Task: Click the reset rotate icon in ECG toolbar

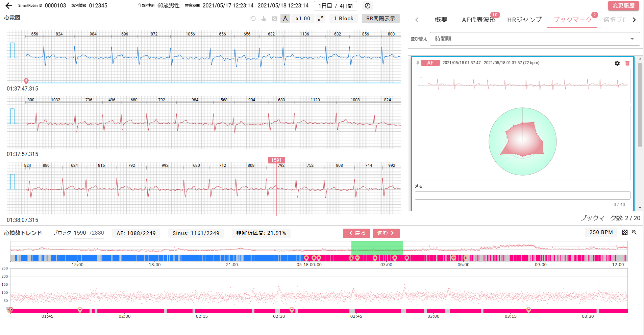Action: pos(253,19)
